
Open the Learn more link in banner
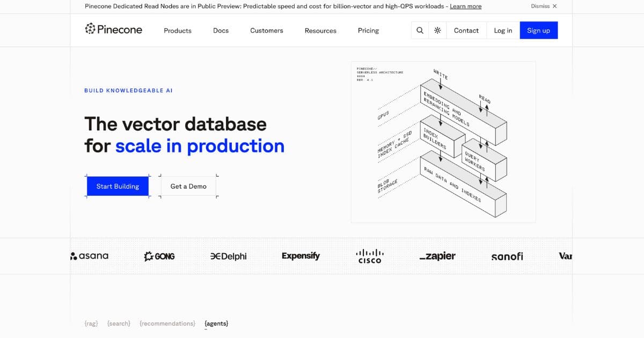click(x=465, y=6)
